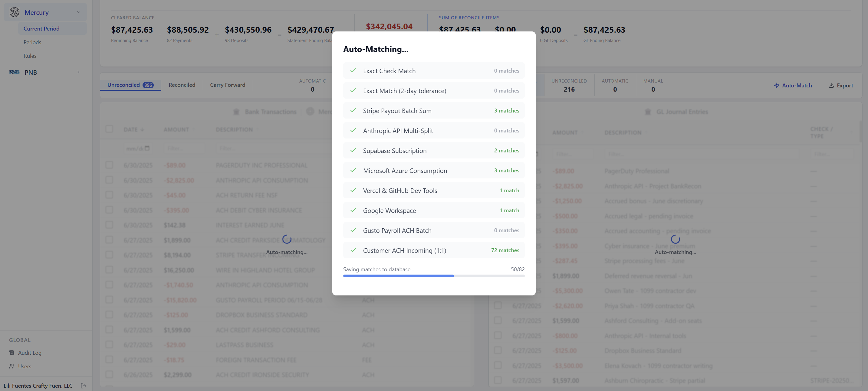
Task: Click the calendar icon in date filter
Action: click(x=147, y=148)
